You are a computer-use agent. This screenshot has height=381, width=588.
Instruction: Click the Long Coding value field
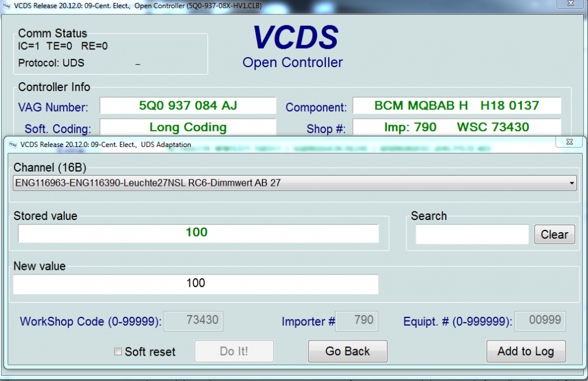(188, 127)
